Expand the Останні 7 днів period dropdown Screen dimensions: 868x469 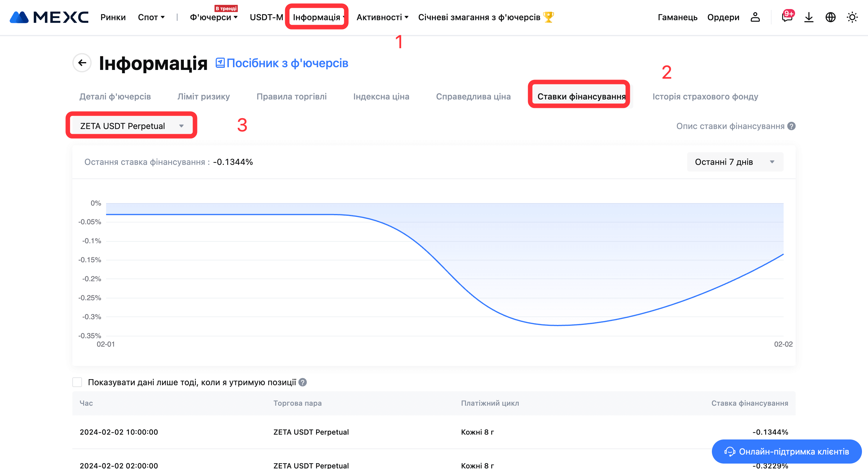click(x=735, y=162)
